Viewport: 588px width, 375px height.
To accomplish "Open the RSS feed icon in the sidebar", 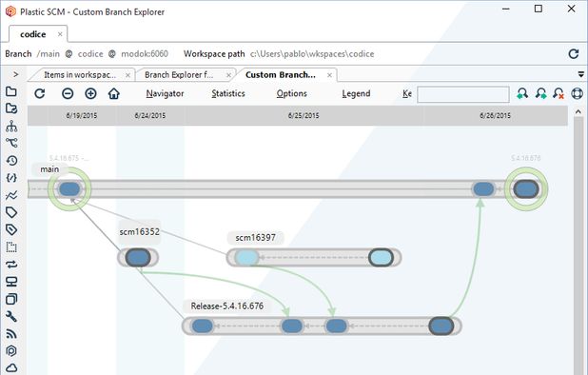I will click(11, 334).
